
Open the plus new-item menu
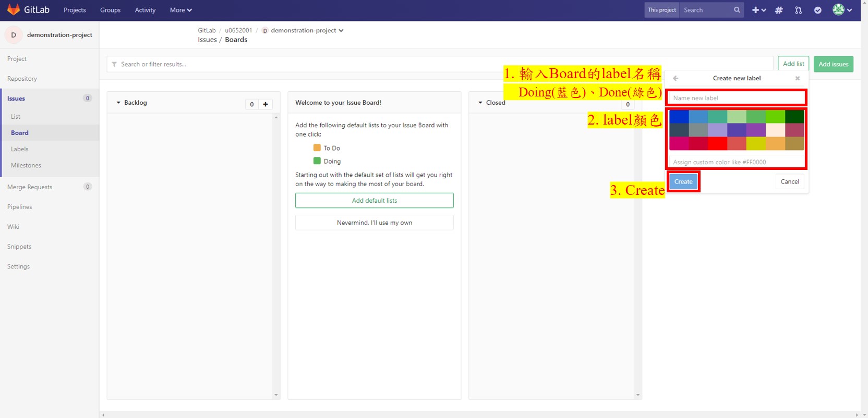[x=758, y=10]
